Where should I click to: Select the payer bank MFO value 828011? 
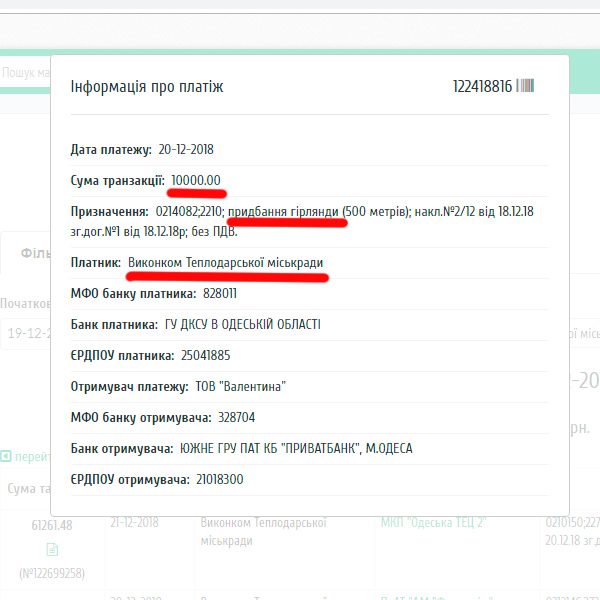(x=220, y=293)
